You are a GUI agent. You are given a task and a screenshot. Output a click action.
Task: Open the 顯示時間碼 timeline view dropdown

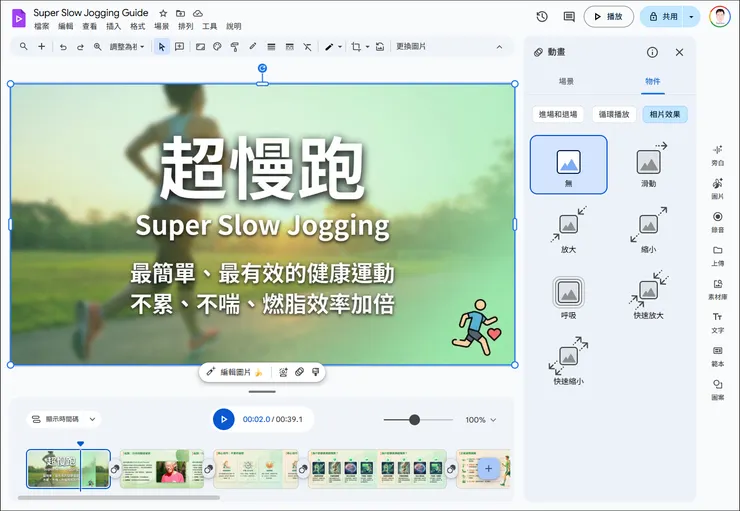point(63,419)
